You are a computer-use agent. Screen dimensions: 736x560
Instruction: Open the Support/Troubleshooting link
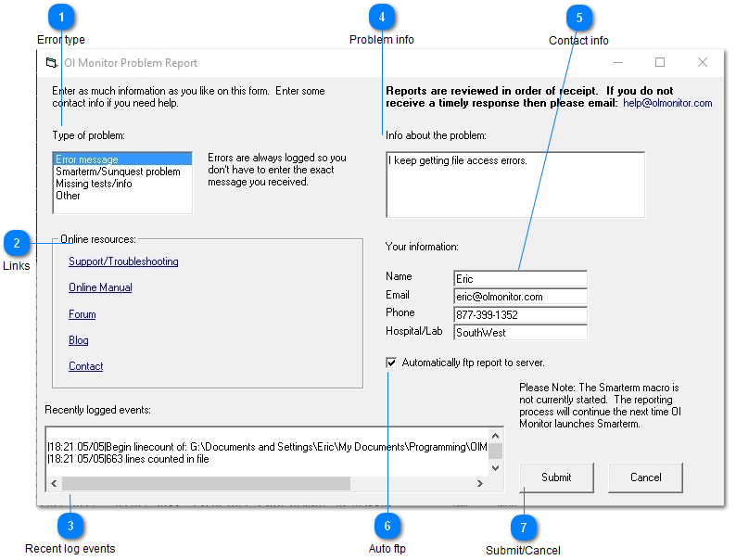tap(123, 261)
